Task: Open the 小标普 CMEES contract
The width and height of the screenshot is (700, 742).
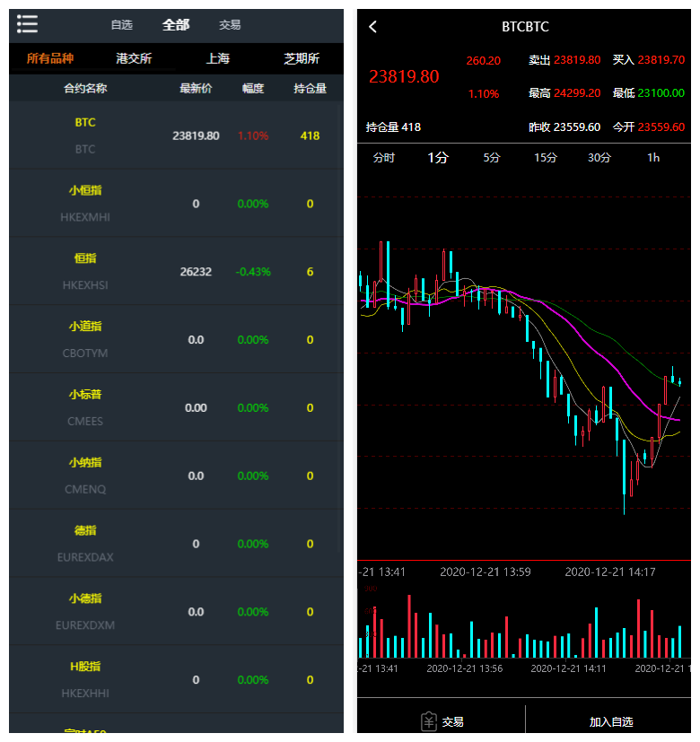Action: [176, 408]
